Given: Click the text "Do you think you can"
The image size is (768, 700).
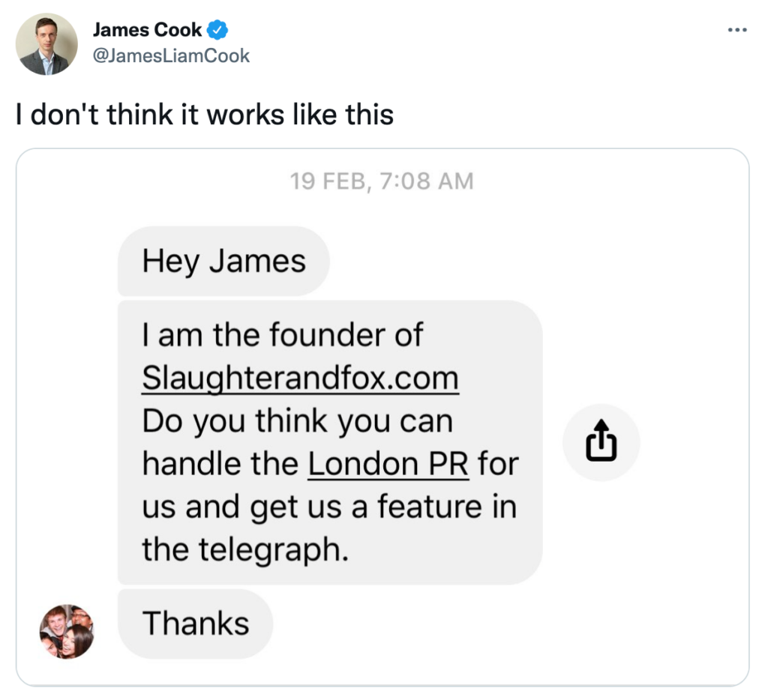Looking at the screenshot, I should pyautogui.click(x=297, y=421).
